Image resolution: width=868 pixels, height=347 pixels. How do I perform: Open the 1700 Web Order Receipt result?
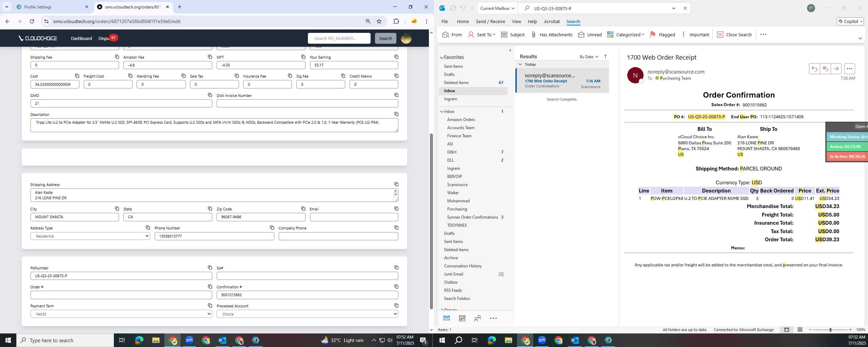pyautogui.click(x=562, y=81)
